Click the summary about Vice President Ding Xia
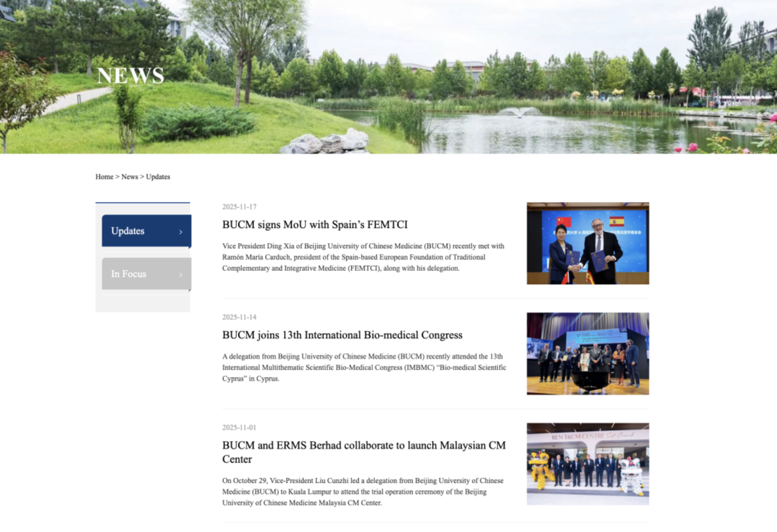The height and width of the screenshot is (532, 777). (363, 257)
